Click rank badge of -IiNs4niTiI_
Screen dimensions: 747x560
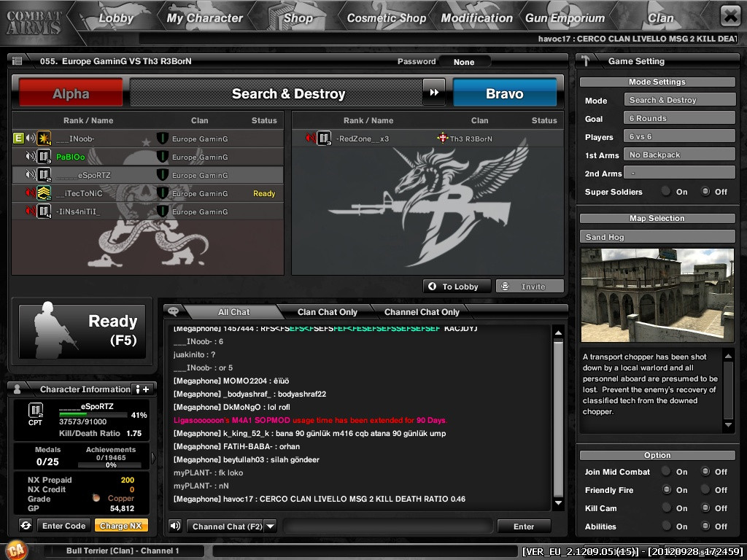tap(44, 211)
